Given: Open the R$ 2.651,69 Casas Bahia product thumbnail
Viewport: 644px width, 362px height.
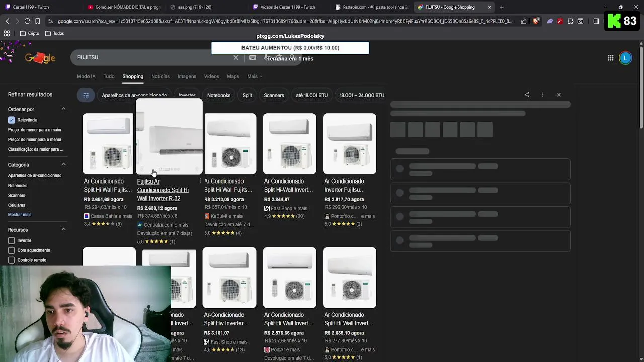Looking at the screenshot, I should (x=108, y=144).
